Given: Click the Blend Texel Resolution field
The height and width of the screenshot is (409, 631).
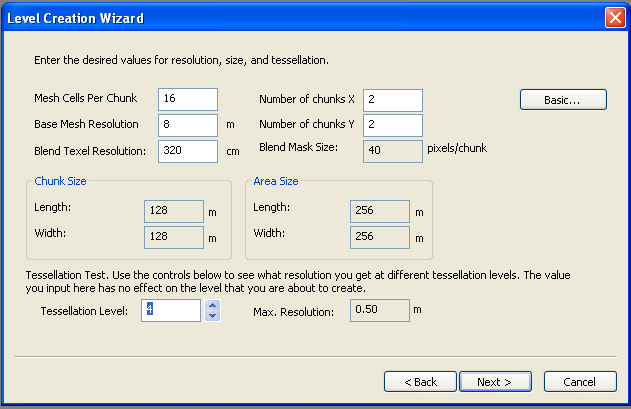Looking at the screenshot, I should pos(187,151).
